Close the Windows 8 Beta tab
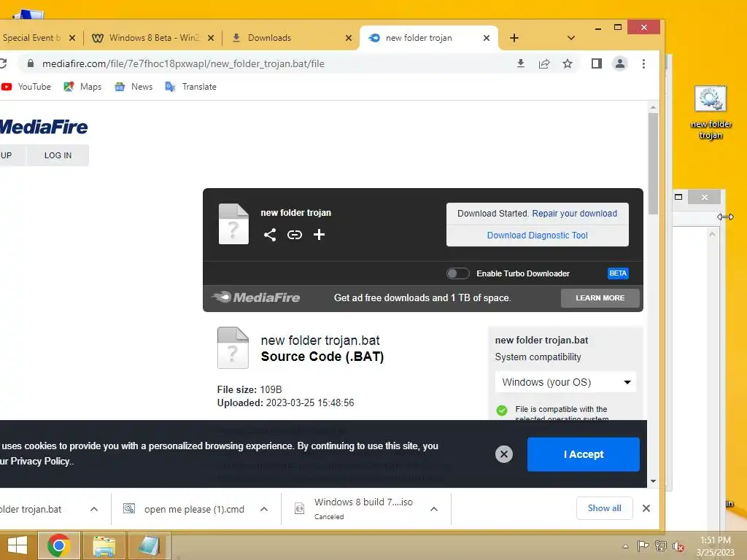This screenshot has width=747, height=560. click(211, 38)
